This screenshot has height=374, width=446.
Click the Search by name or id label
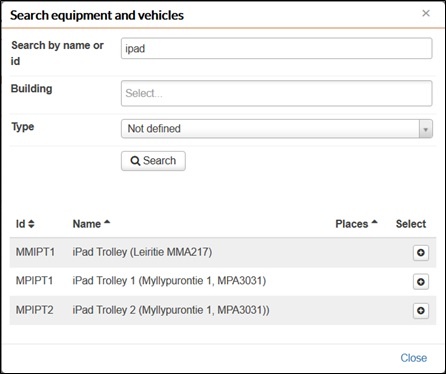coord(57,53)
